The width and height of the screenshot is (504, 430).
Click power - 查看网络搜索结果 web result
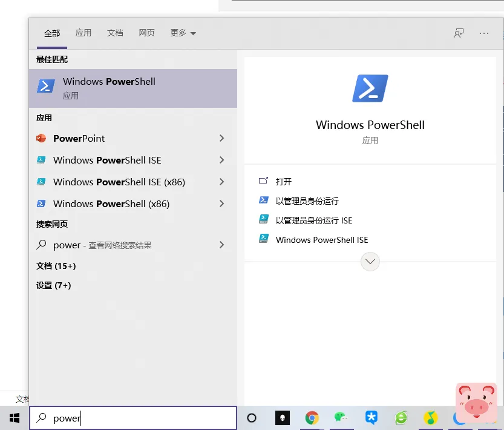pyautogui.click(x=133, y=245)
